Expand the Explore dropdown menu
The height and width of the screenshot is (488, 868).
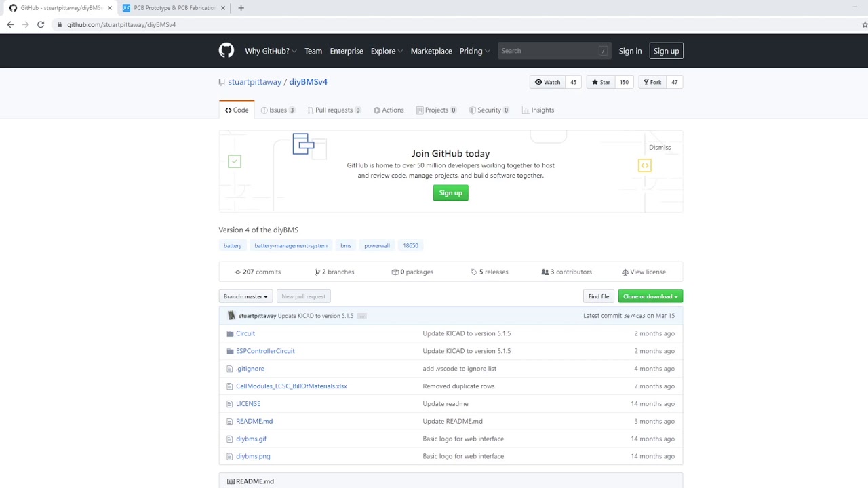387,51
